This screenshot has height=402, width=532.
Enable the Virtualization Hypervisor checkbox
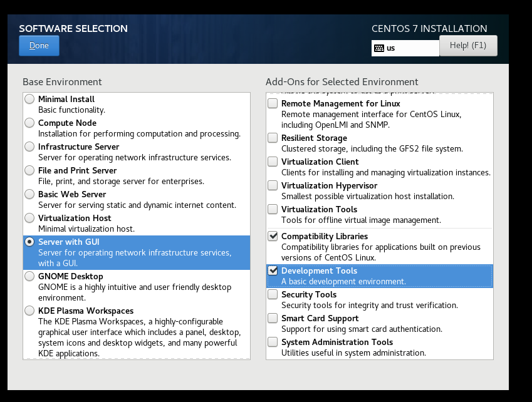pyautogui.click(x=273, y=185)
